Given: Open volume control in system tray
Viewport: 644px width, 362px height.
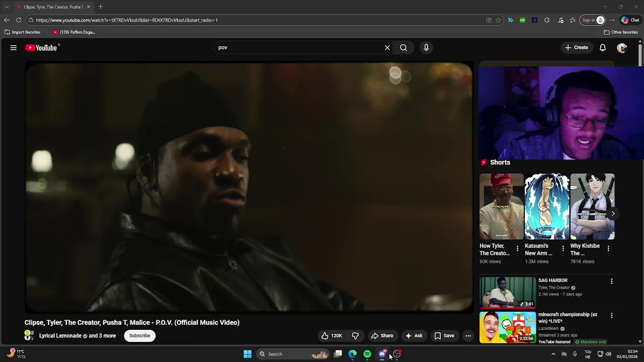Looking at the screenshot, I should click(x=608, y=354).
